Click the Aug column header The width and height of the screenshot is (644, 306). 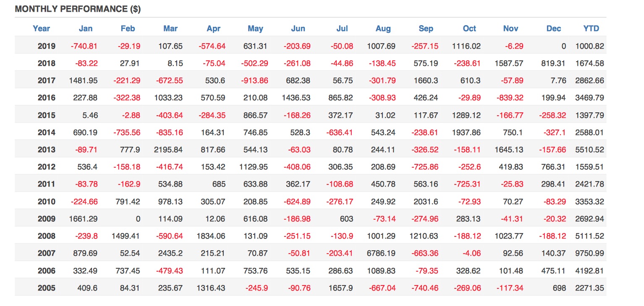coord(383,29)
